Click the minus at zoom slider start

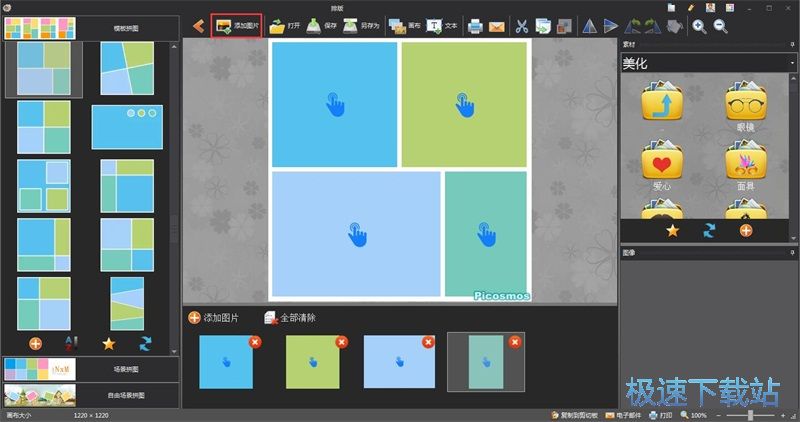click(x=718, y=416)
